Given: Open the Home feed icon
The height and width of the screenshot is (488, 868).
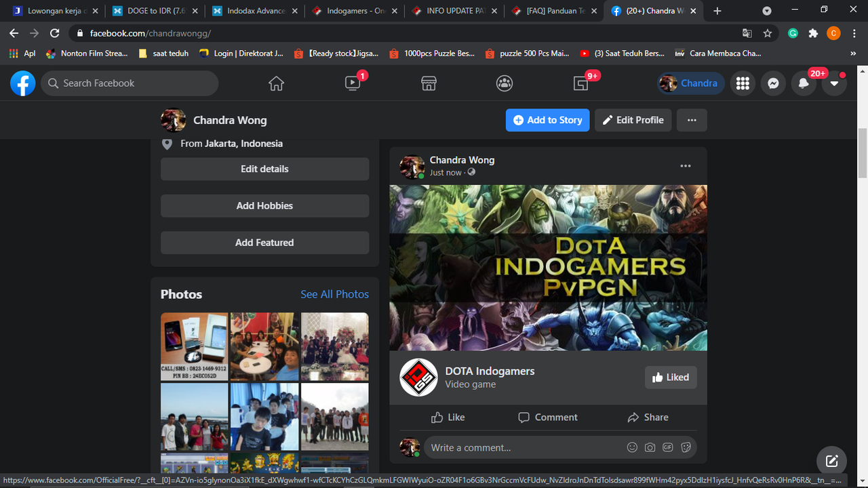Looking at the screenshot, I should [276, 83].
